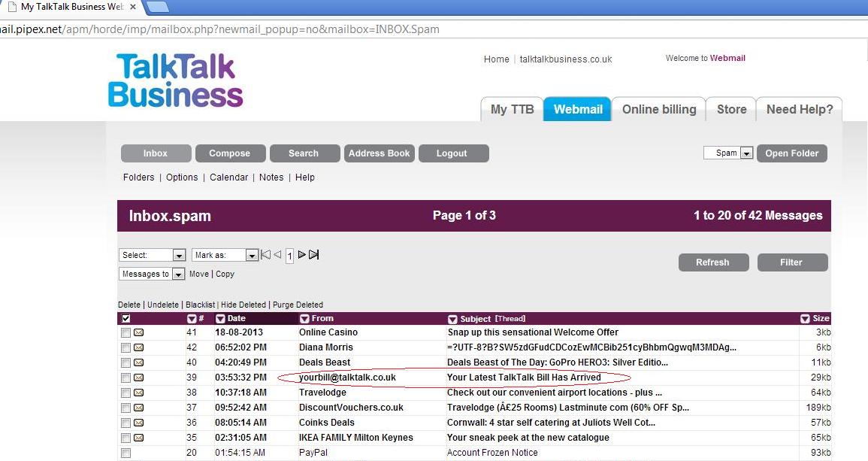This screenshot has width=868, height=461.
Task: Click sort arrow icon beside Size column
Action: coord(805,319)
